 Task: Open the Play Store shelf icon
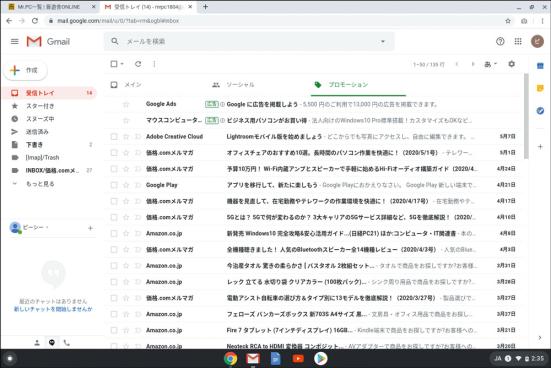320,359
